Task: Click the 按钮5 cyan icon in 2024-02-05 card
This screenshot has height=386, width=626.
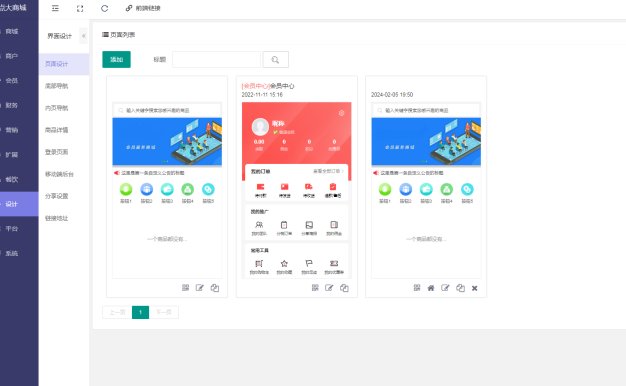Action: (467, 189)
